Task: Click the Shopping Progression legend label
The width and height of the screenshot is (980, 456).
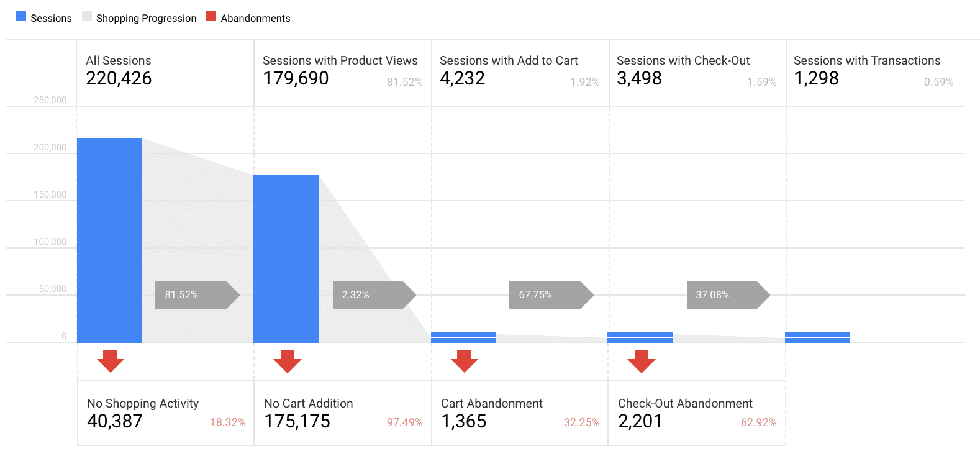Action: (x=147, y=18)
